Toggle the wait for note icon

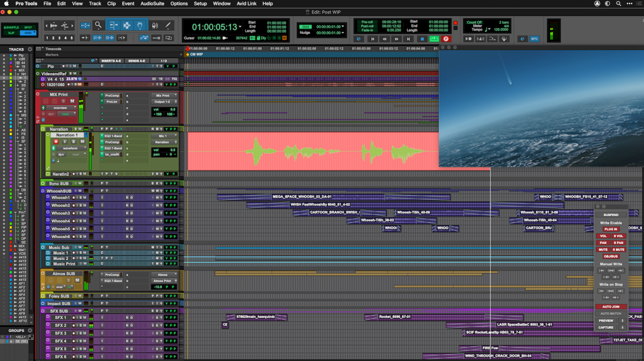[469, 39]
